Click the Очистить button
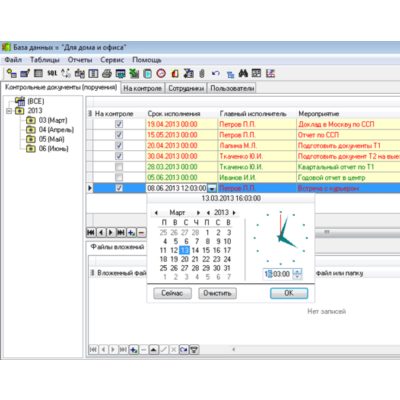 217,293
